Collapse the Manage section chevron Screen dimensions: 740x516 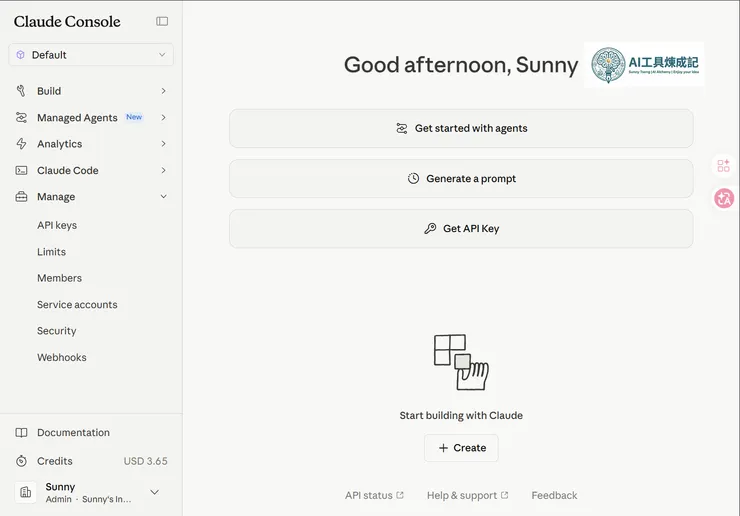pos(163,196)
